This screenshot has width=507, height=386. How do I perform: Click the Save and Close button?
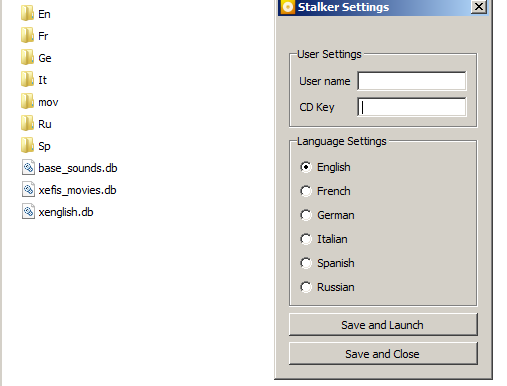pyautogui.click(x=383, y=354)
